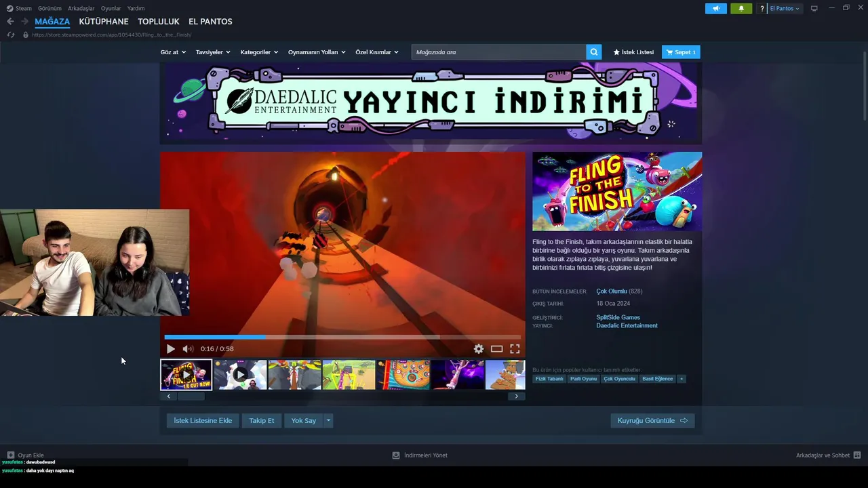Image resolution: width=868 pixels, height=488 pixels.
Task: Select the first trailer thumbnail
Action: click(x=186, y=375)
